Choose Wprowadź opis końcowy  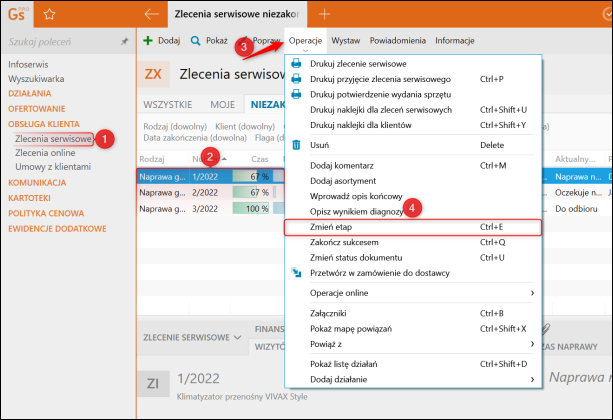click(x=413, y=196)
